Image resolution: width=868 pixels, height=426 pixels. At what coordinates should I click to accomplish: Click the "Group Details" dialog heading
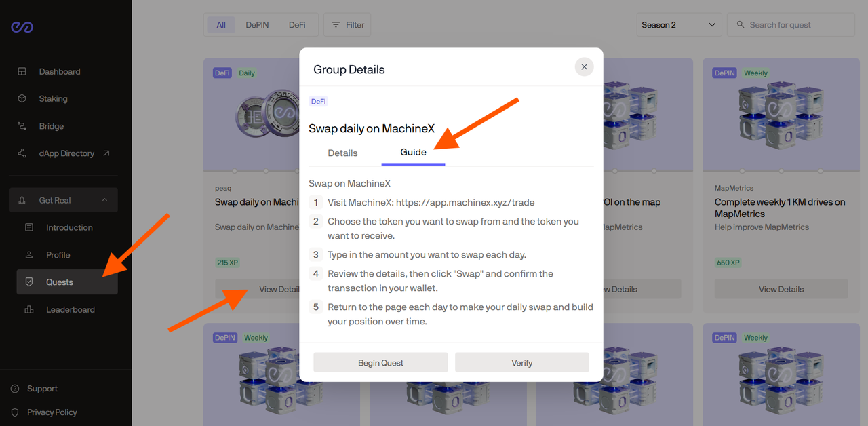(349, 70)
